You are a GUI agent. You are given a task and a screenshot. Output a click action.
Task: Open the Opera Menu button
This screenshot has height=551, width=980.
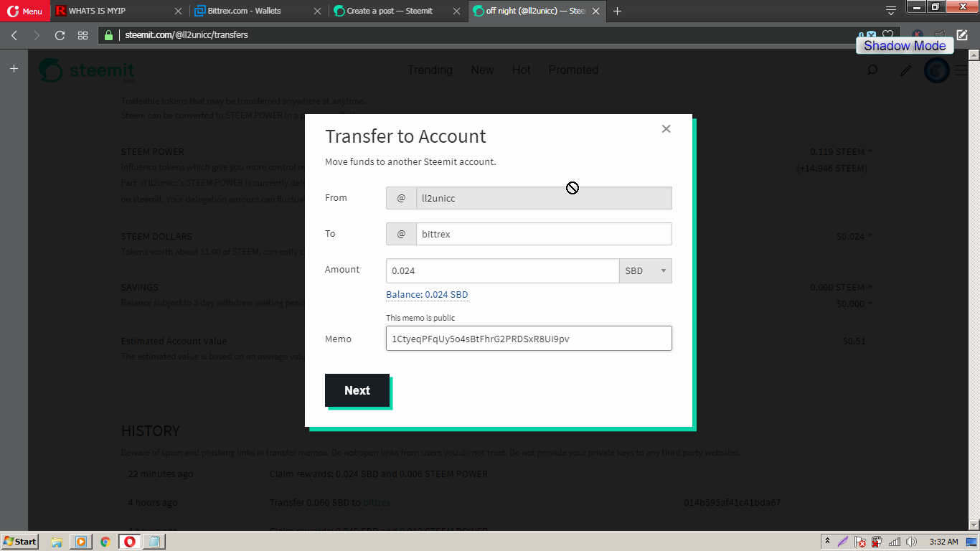point(25,11)
